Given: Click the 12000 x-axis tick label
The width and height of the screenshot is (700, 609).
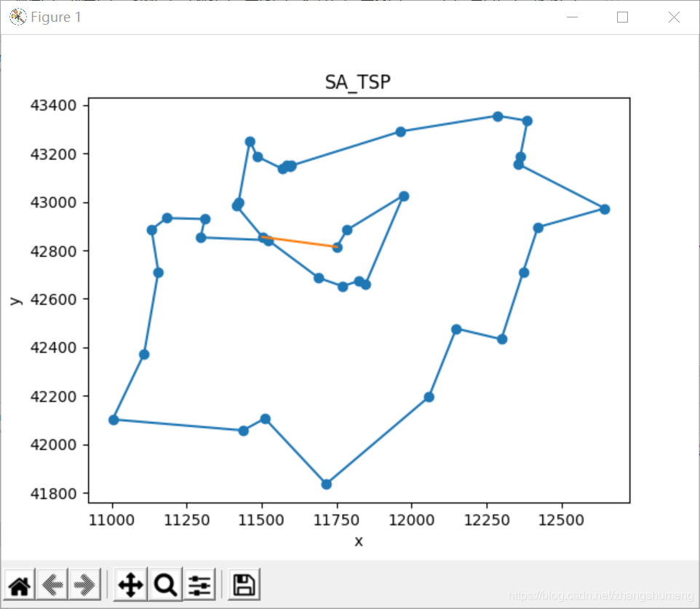Looking at the screenshot, I should point(411,520).
